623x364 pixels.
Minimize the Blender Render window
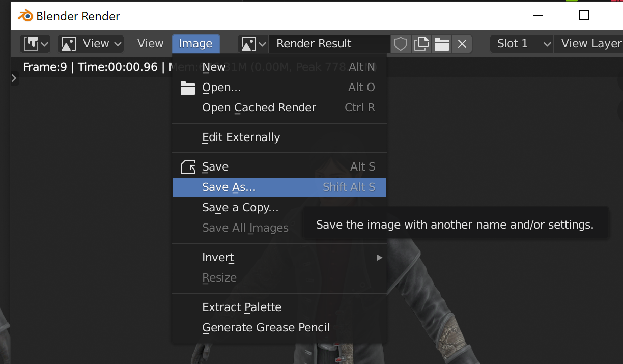click(539, 16)
